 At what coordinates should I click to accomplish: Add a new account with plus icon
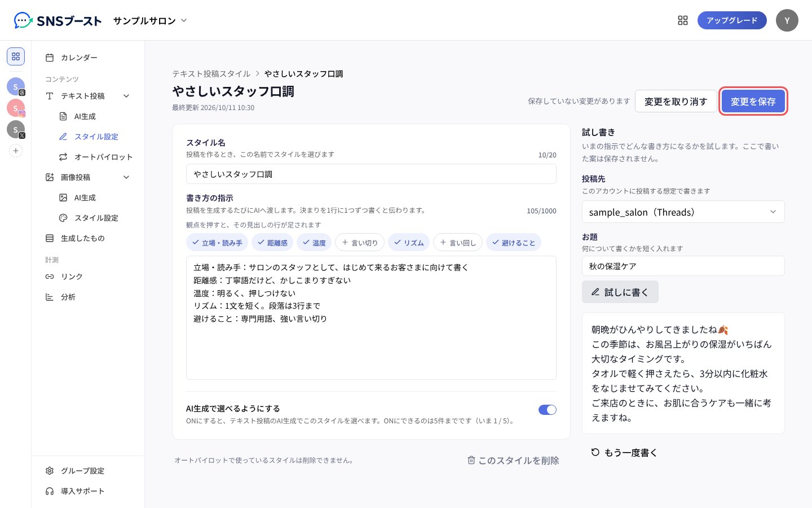click(x=16, y=151)
